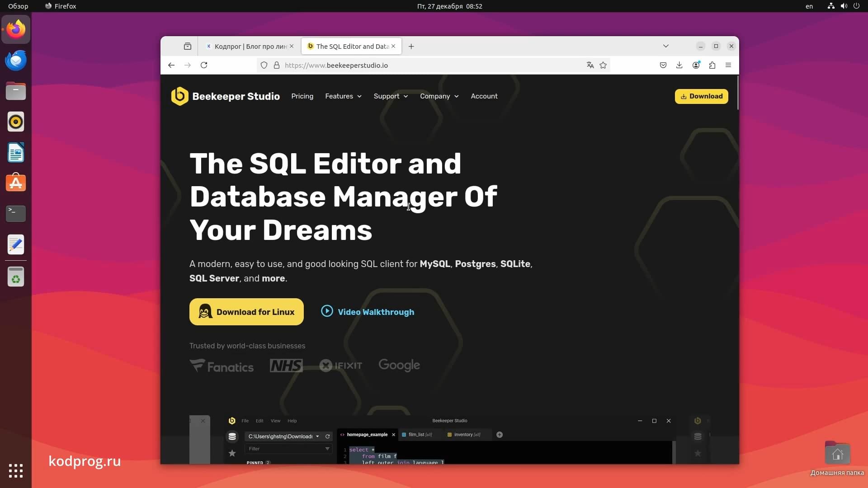868x488 pixels.
Task: Open Save to Pocket button
Action: pyautogui.click(x=663, y=65)
